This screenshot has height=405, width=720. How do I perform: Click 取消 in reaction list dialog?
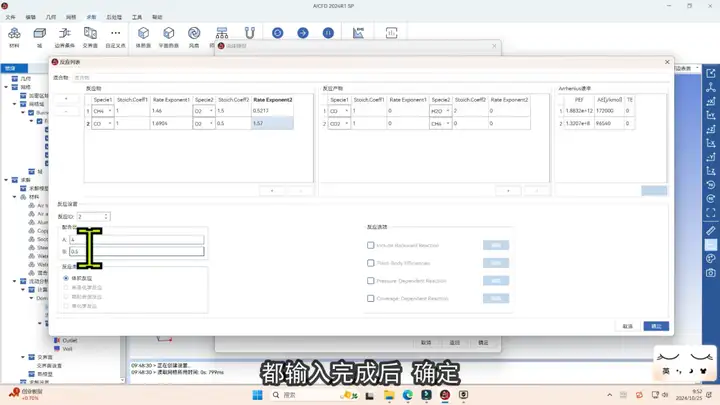pyautogui.click(x=628, y=326)
